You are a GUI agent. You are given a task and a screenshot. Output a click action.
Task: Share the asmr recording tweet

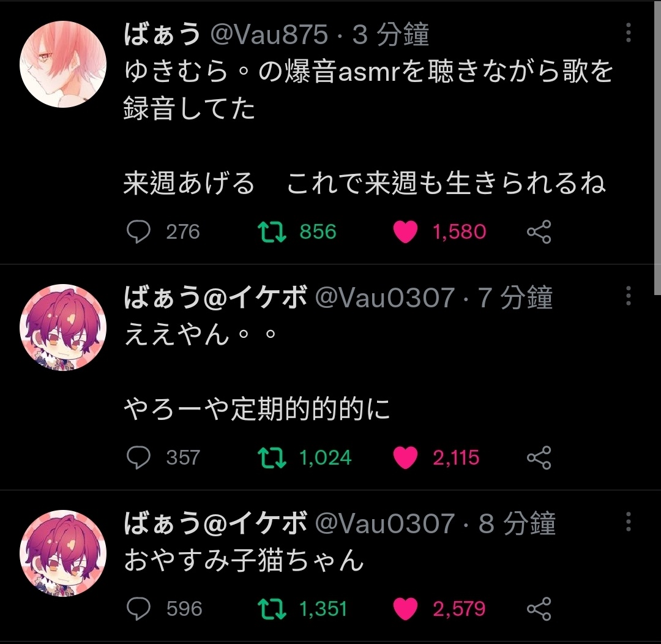click(539, 231)
